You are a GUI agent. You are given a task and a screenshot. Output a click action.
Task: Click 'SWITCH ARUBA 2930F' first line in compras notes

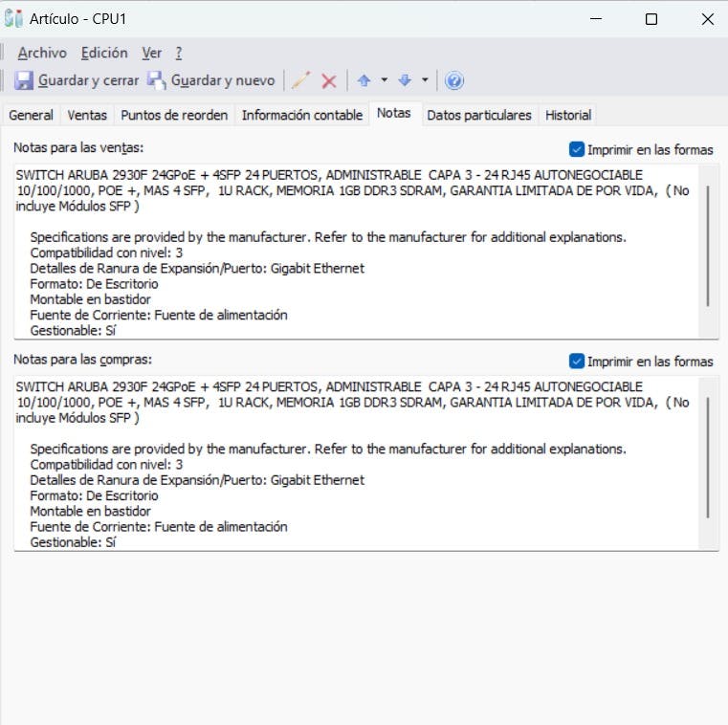329,386
